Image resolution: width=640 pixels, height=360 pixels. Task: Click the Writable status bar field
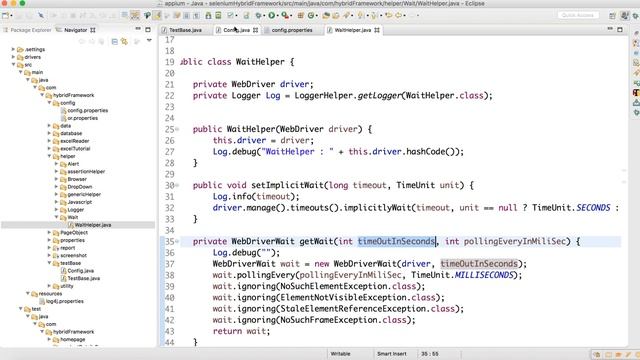point(340,354)
